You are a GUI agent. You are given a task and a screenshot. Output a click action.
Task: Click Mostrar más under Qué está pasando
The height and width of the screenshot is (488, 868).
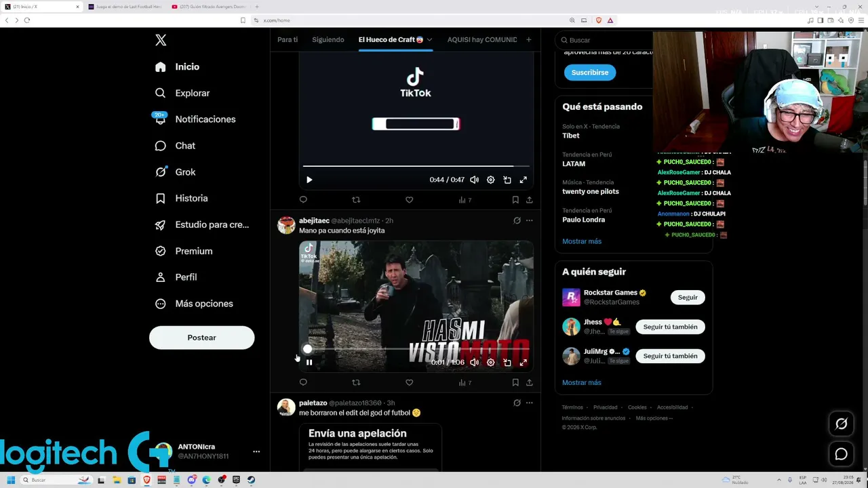click(582, 241)
